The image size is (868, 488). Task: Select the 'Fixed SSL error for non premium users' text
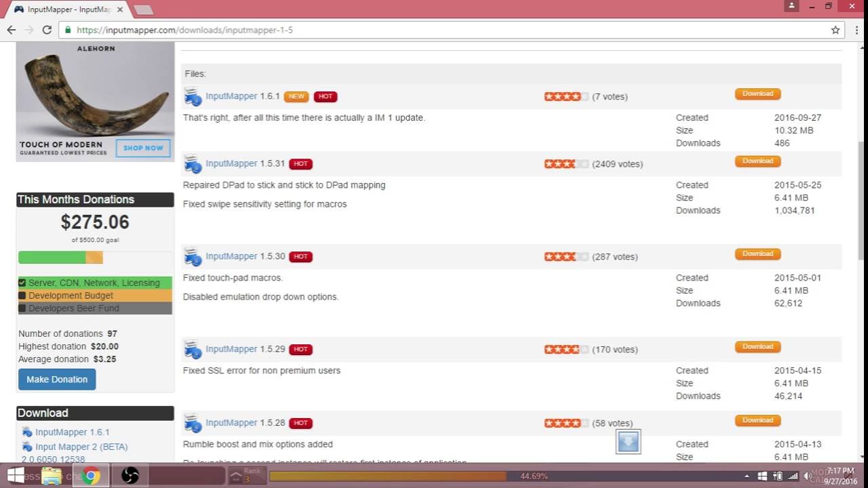pos(262,371)
